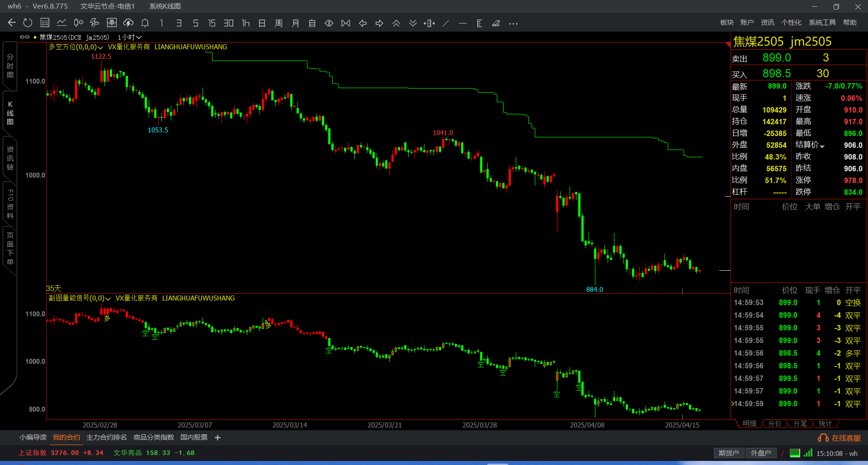Click the back arrow icon in toolbar

[12, 23]
